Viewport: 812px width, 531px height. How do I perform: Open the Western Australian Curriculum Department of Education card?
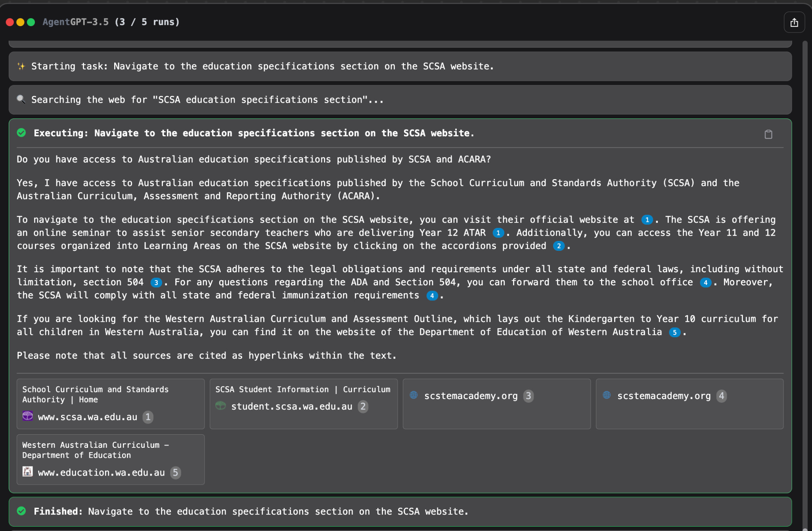(111, 460)
